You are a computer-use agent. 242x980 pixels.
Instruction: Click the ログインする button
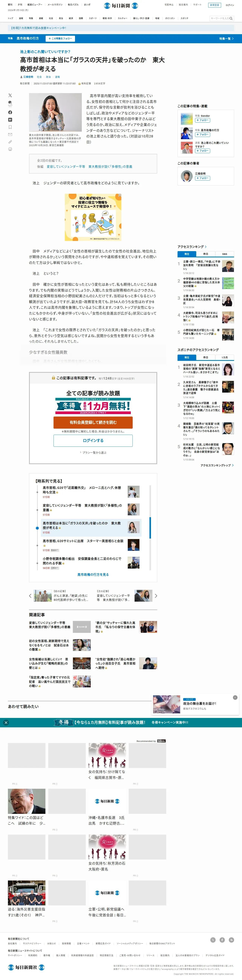[x=93, y=441]
